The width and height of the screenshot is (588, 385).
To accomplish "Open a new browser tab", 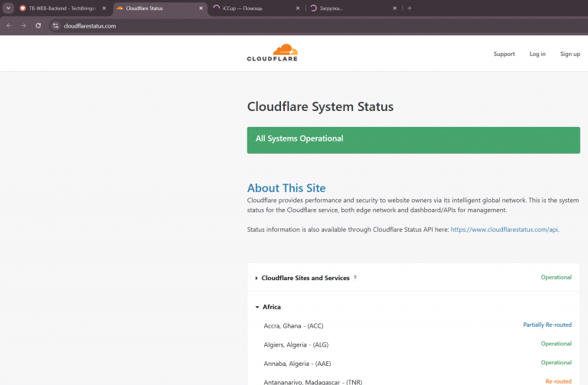I will 410,8.
